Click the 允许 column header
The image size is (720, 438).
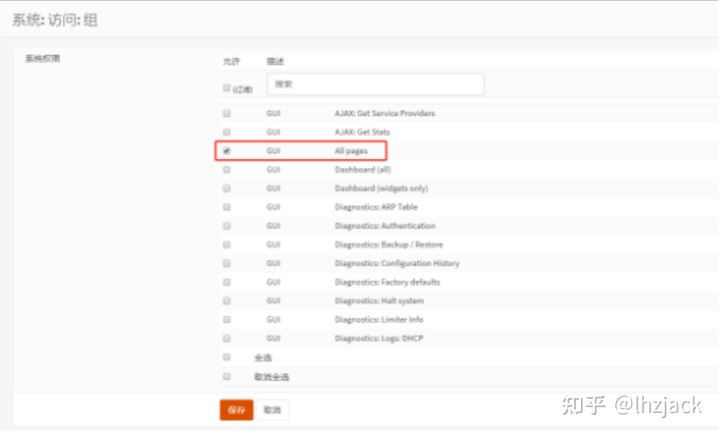(x=231, y=62)
